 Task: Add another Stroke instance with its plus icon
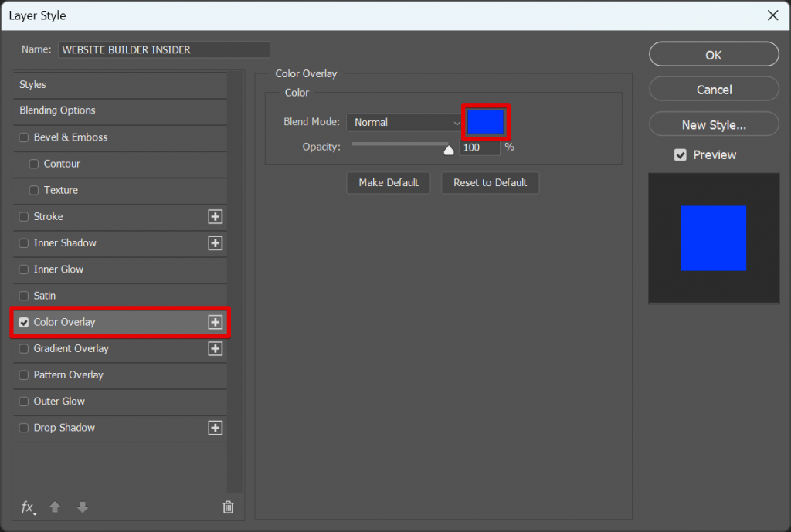(x=216, y=217)
